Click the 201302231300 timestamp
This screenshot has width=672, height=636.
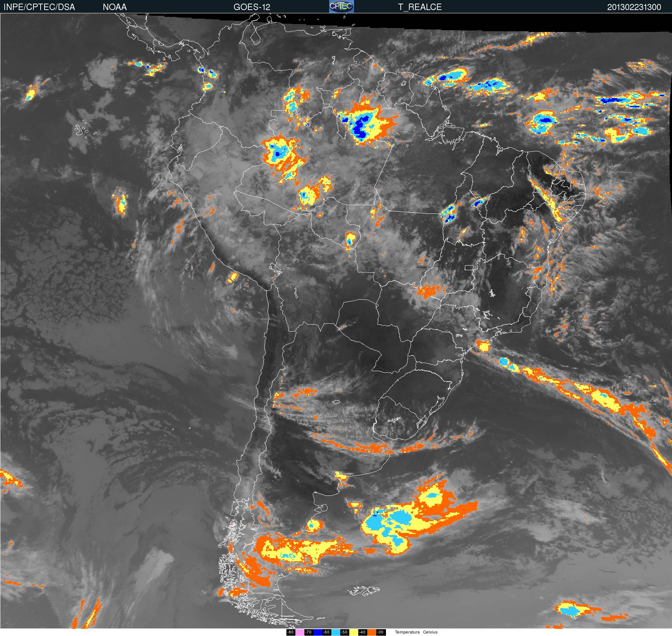(634, 7)
